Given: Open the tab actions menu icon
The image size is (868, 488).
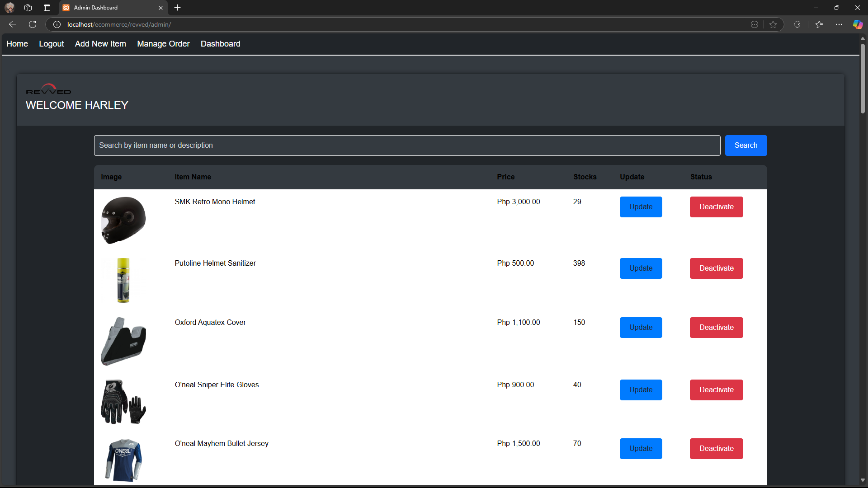Looking at the screenshot, I should point(47,8).
